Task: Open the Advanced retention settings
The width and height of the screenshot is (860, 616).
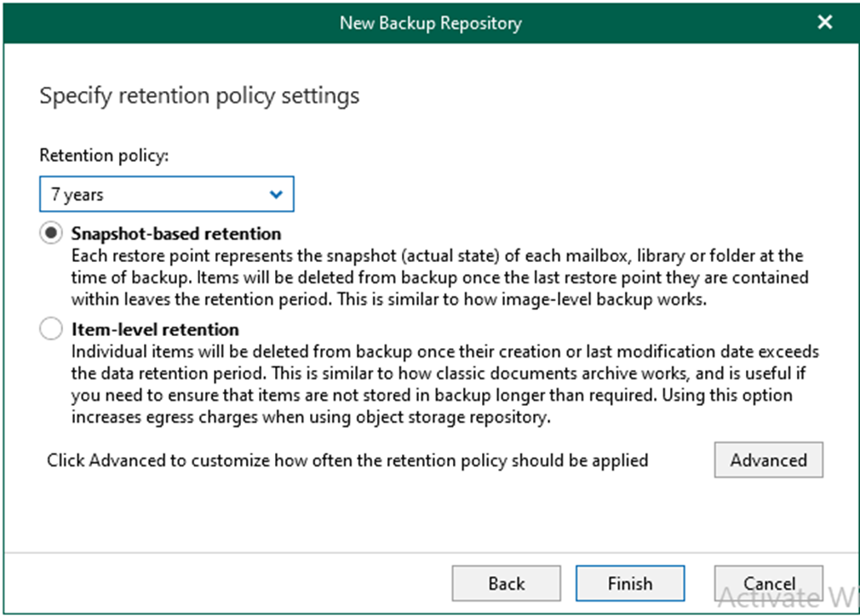Action: pos(768,460)
